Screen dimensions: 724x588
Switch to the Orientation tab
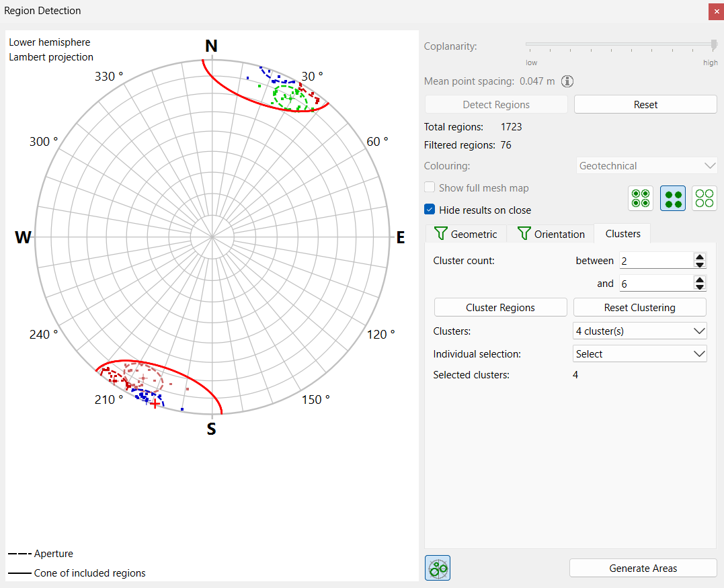(x=551, y=234)
